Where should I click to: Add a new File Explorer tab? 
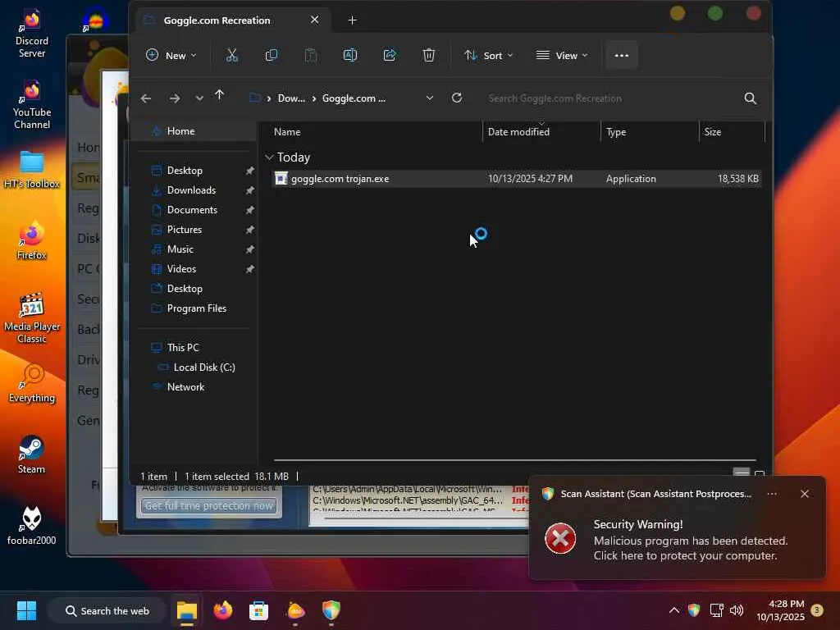click(352, 20)
